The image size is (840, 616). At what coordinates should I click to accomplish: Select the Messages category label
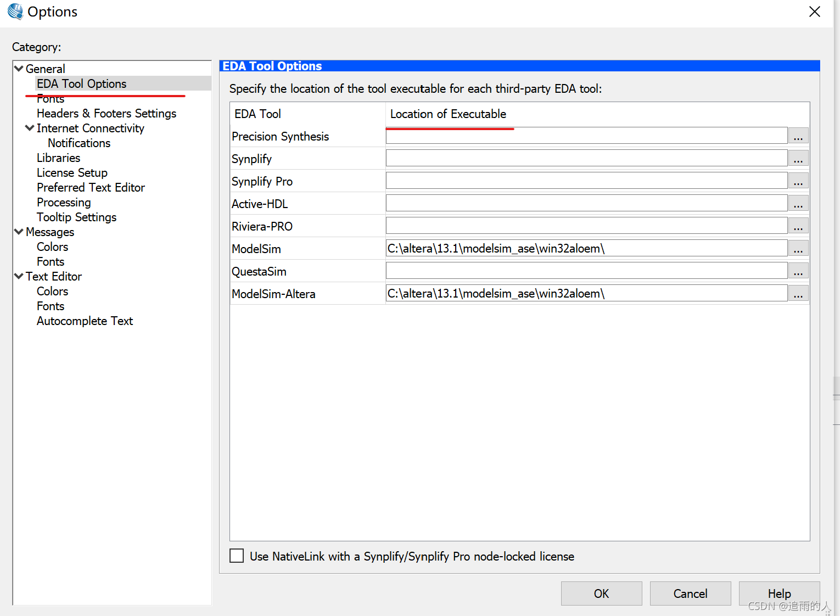tap(50, 232)
